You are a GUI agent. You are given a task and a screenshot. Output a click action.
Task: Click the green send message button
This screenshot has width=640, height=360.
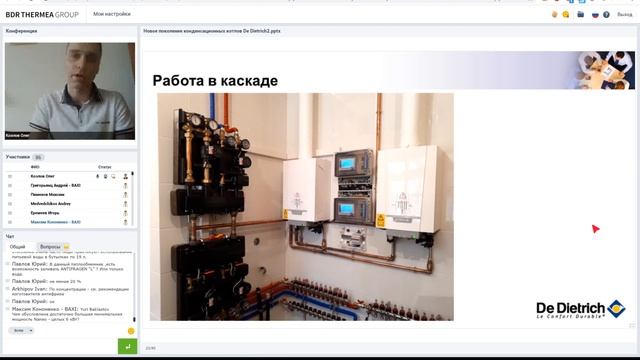pyautogui.click(x=128, y=347)
